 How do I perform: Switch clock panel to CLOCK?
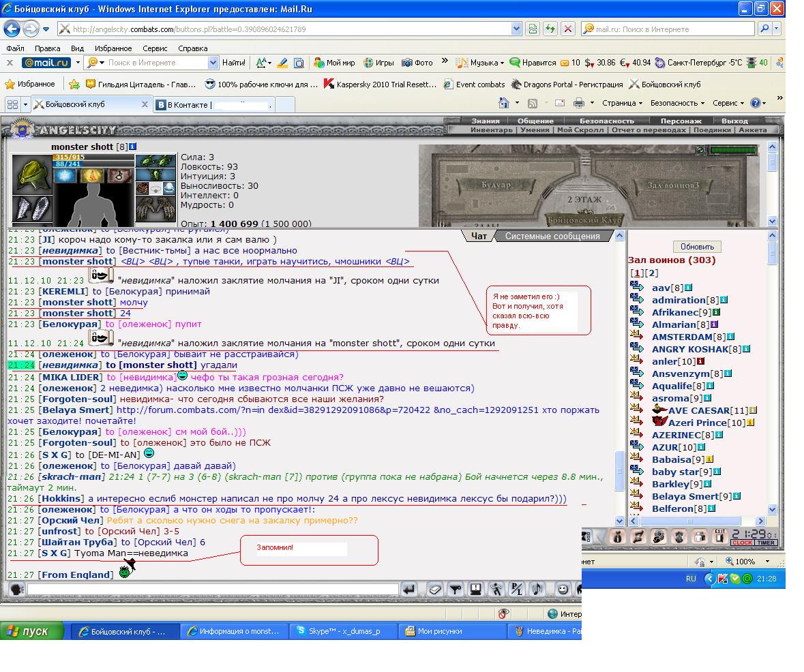tap(742, 543)
